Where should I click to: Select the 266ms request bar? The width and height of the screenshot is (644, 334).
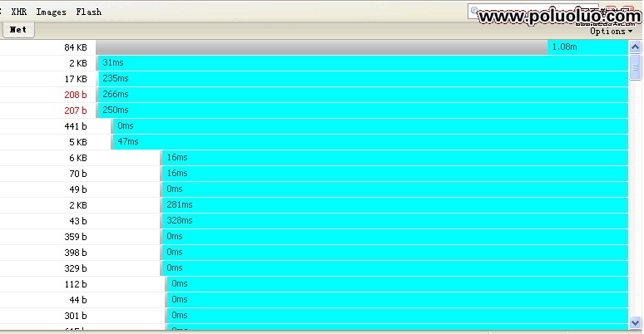[363, 94]
